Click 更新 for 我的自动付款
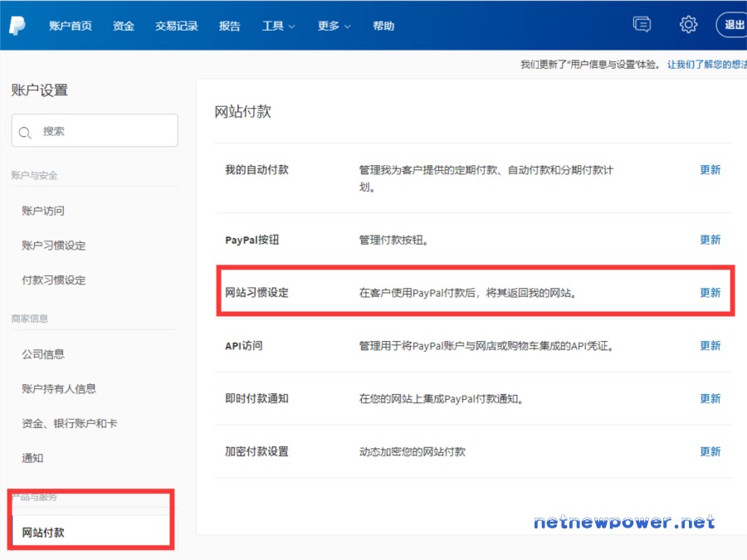Viewport: 747px width, 560px height. click(x=710, y=169)
